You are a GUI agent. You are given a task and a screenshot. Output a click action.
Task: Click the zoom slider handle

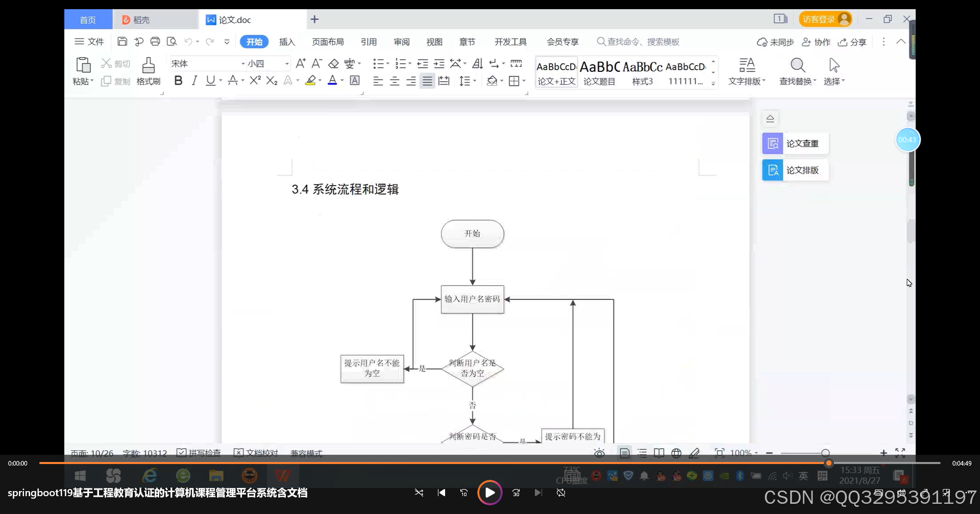[x=825, y=453]
